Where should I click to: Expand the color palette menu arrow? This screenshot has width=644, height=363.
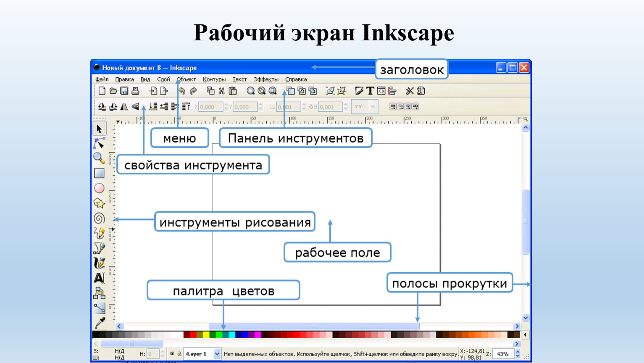pyautogui.click(x=525, y=335)
